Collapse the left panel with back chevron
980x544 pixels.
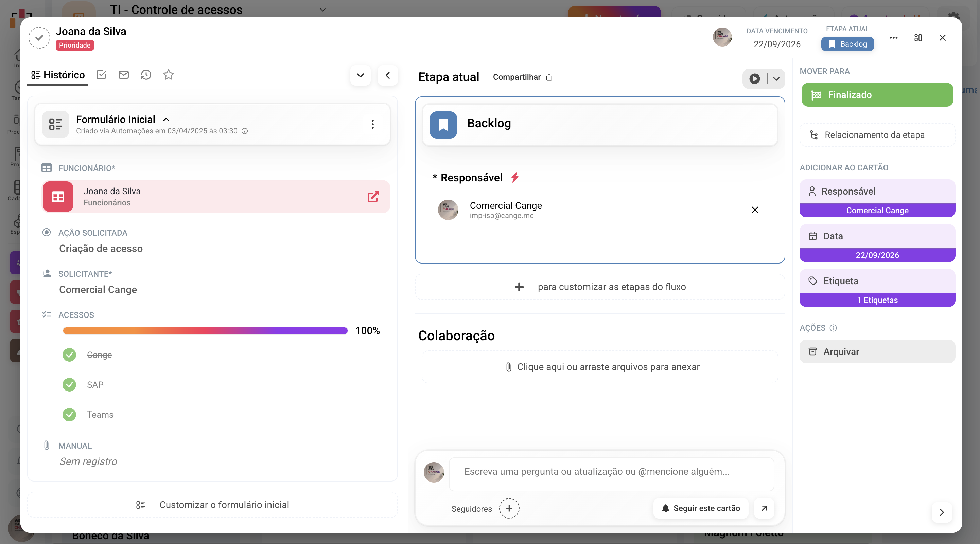coord(388,75)
